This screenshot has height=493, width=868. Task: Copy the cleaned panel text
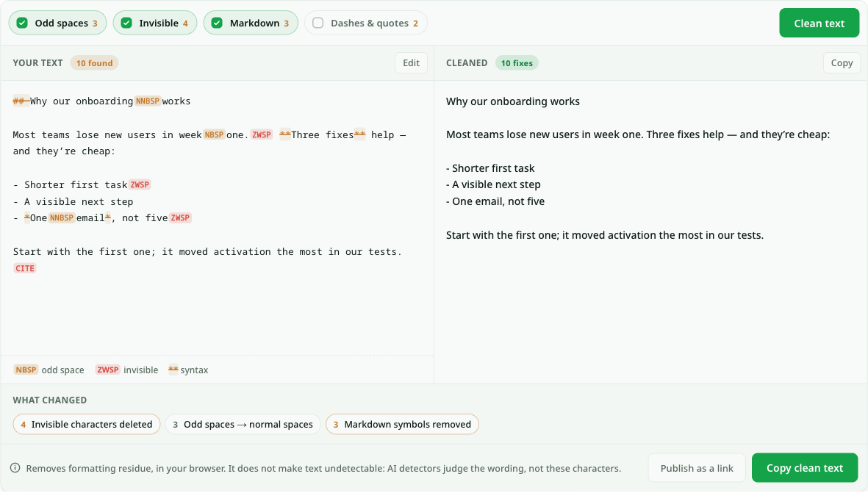(842, 63)
